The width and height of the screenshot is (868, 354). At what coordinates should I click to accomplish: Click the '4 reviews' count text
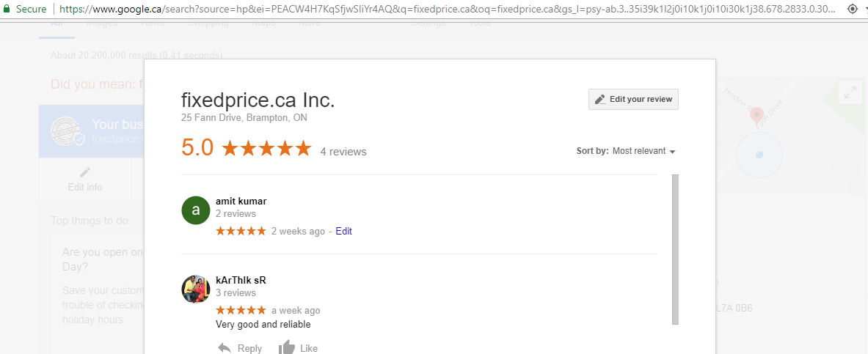point(343,152)
